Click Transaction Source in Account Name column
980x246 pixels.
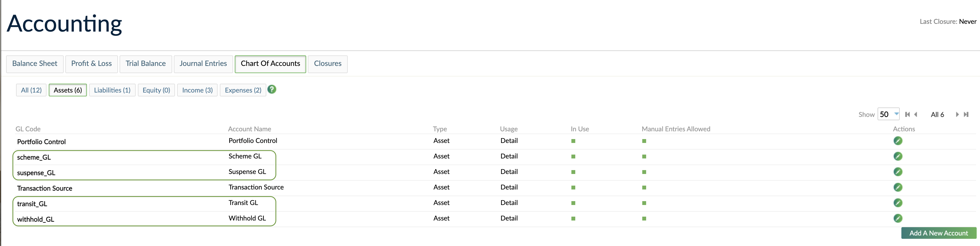tap(256, 187)
